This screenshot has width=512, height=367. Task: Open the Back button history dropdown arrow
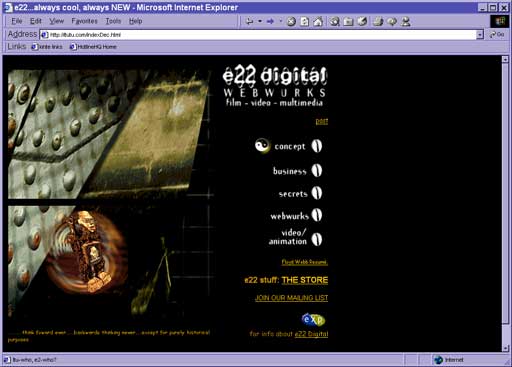click(260, 22)
